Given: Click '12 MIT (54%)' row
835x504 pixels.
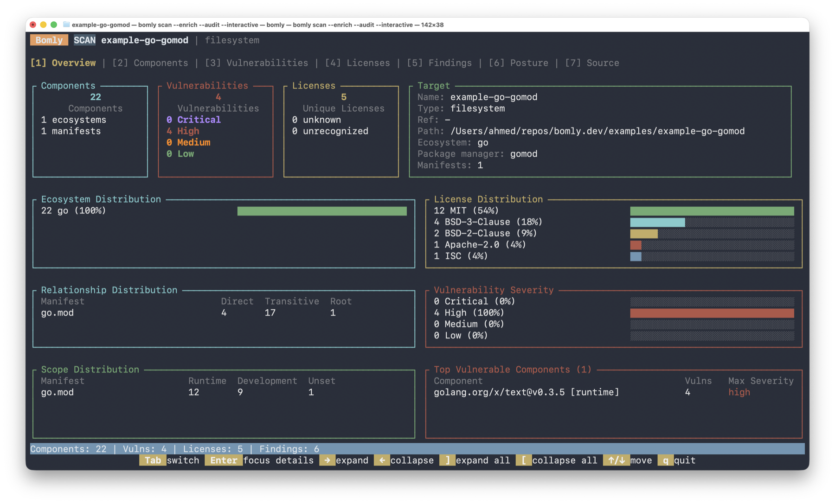Looking at the screenshot, I should pos(614,211).
